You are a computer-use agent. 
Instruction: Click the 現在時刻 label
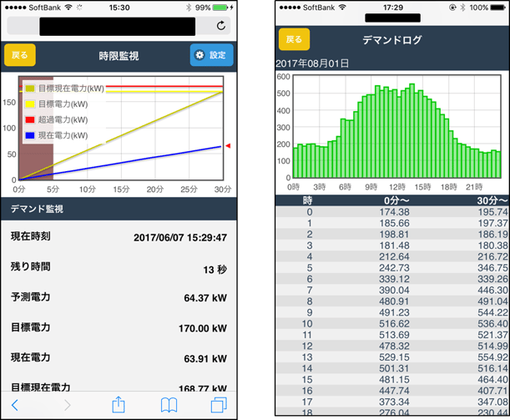(31, 236)
